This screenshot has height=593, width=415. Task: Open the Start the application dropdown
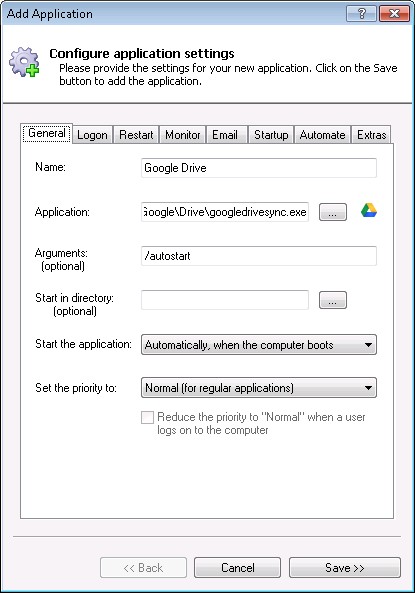coord(259,345)
